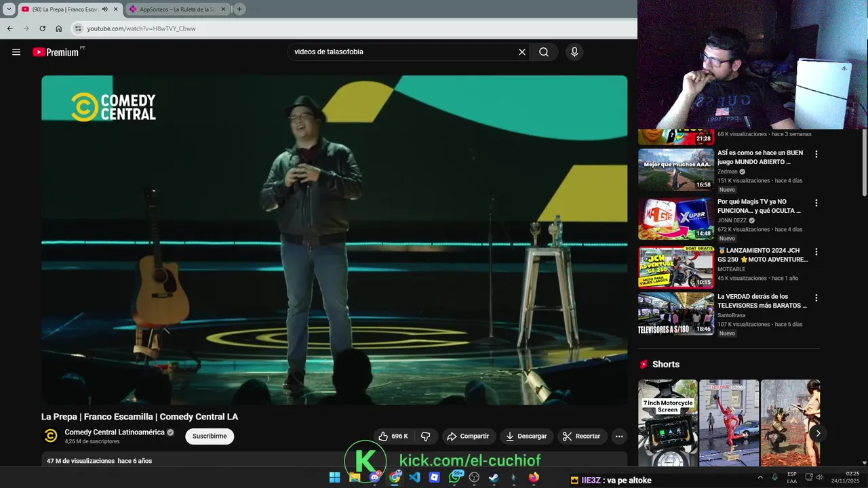The image size is (868, 488).
Task: Open Roblox from the taskbar
Action: click(x=435, y=478)
